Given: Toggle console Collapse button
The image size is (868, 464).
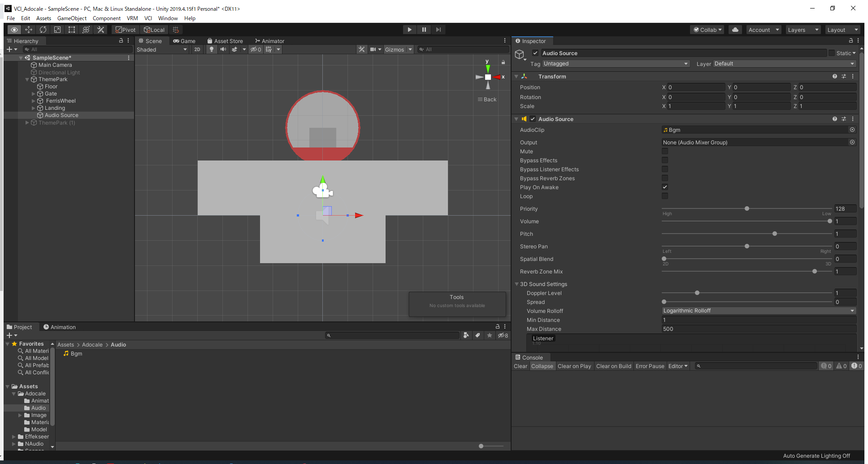Looking at the screenshot, I should coord(542,366).
